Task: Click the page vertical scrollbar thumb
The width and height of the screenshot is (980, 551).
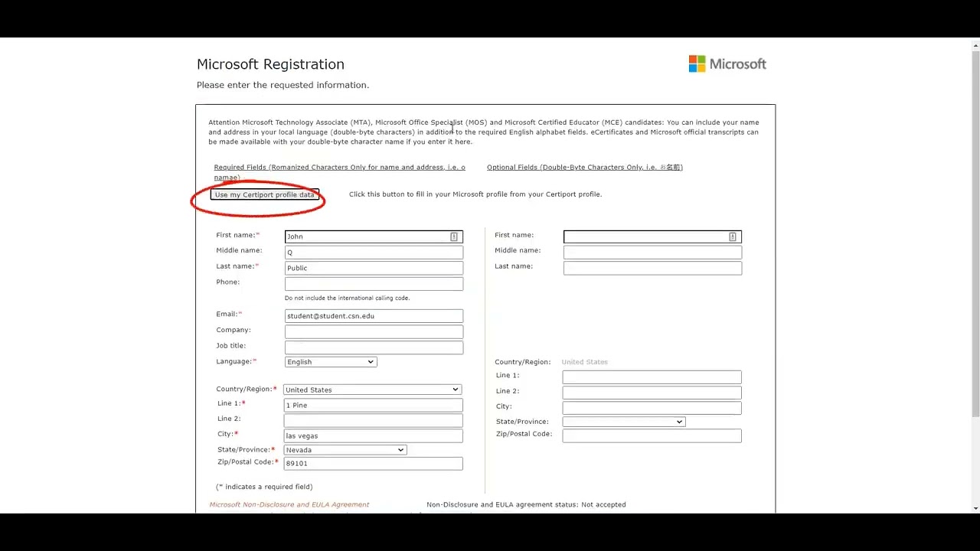Action: tap(975, 233)
